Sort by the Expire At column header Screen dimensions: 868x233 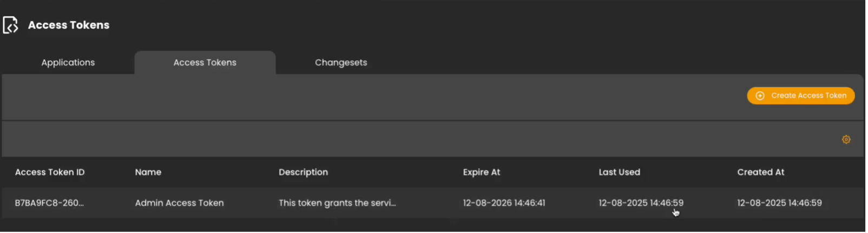coord(481,172)
